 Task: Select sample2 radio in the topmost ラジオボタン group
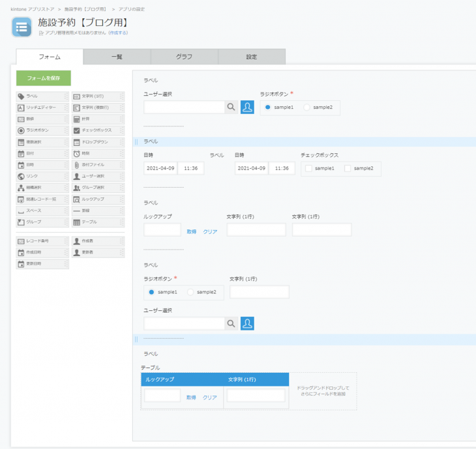pyautogui.click(x=306, y=107)
